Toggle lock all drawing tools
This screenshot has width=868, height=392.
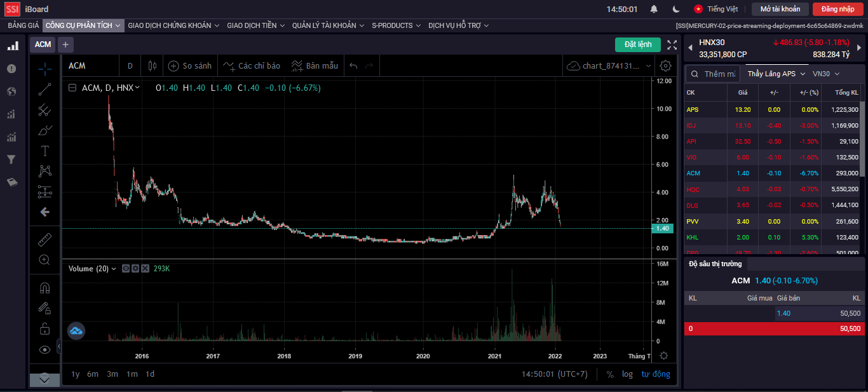44,328
